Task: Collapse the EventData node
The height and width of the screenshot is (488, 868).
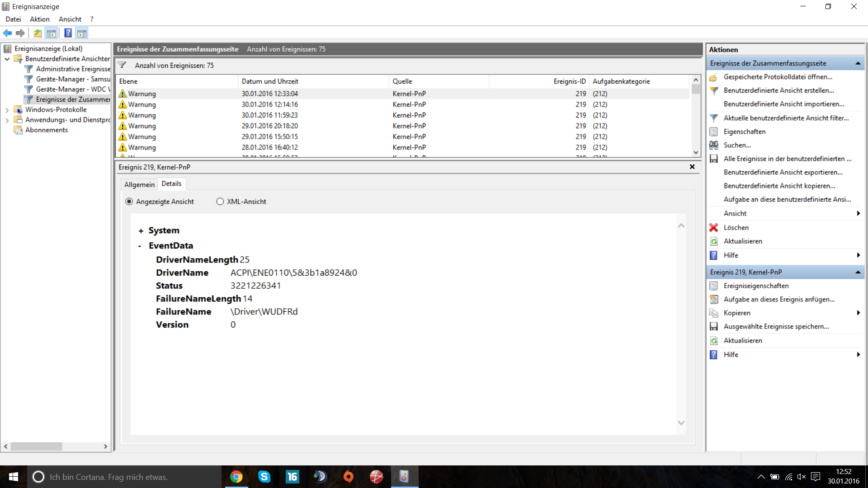Action: pos(140,246)
